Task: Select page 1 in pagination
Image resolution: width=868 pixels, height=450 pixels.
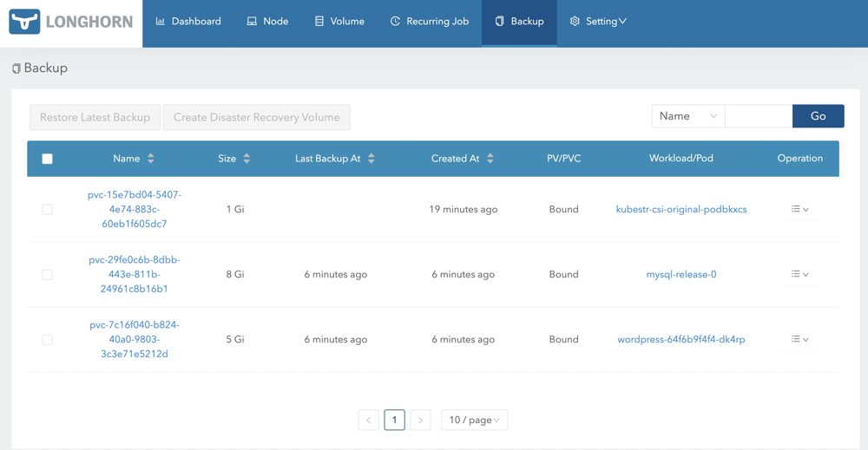Action: (395, 421)
